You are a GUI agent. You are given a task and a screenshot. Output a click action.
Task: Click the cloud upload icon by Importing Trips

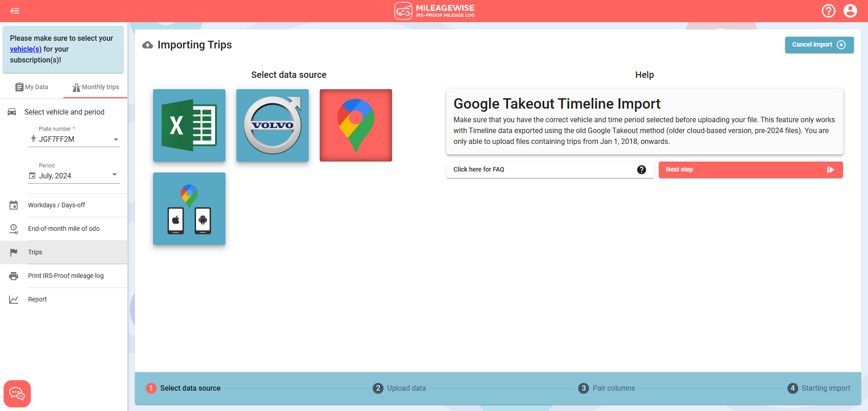tap(148, 45)
